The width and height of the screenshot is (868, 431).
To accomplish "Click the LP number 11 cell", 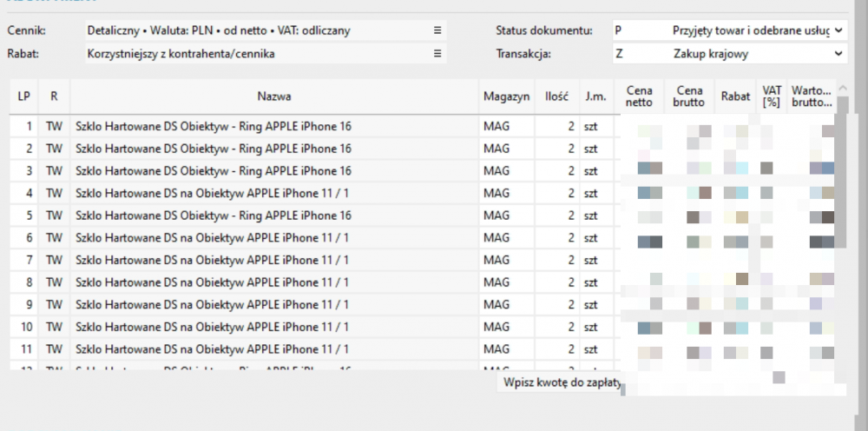I will point(23,349).
